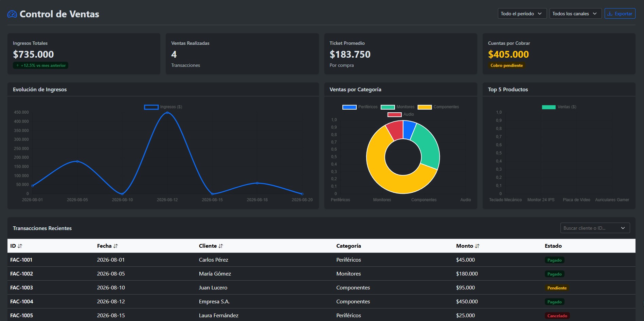644x321 pixels.
Task: Click the Pendiente badge for FAC-1003
Action: (x=557, y=288)
